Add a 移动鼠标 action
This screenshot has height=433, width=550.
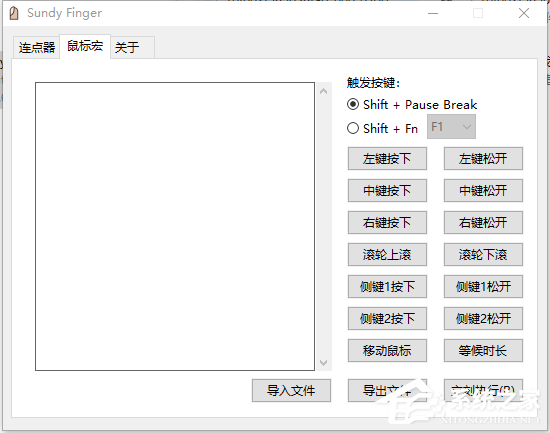coord(387,350)
